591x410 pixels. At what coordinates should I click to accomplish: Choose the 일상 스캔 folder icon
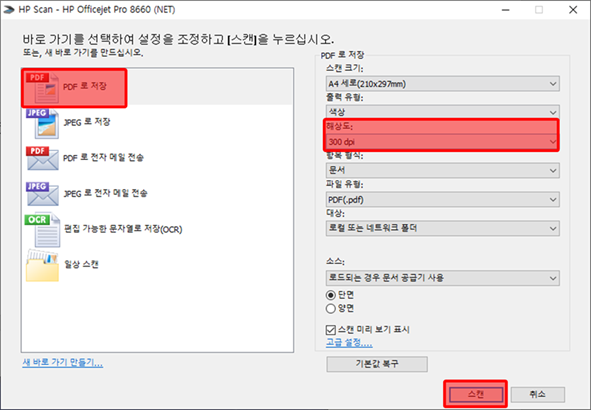(42, 266)
